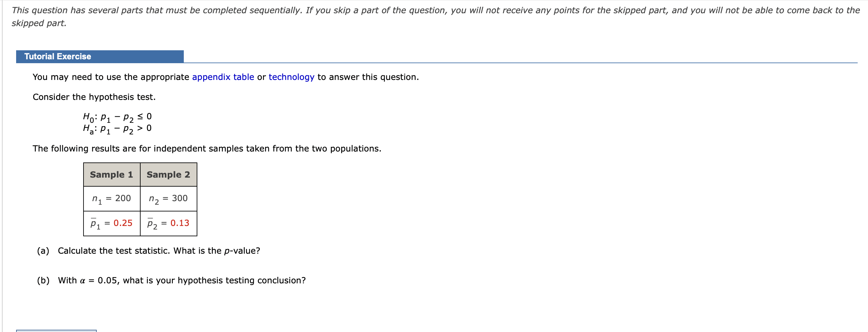
Task: Click the n1 = 200 table cell
Action: pos(111,199)
